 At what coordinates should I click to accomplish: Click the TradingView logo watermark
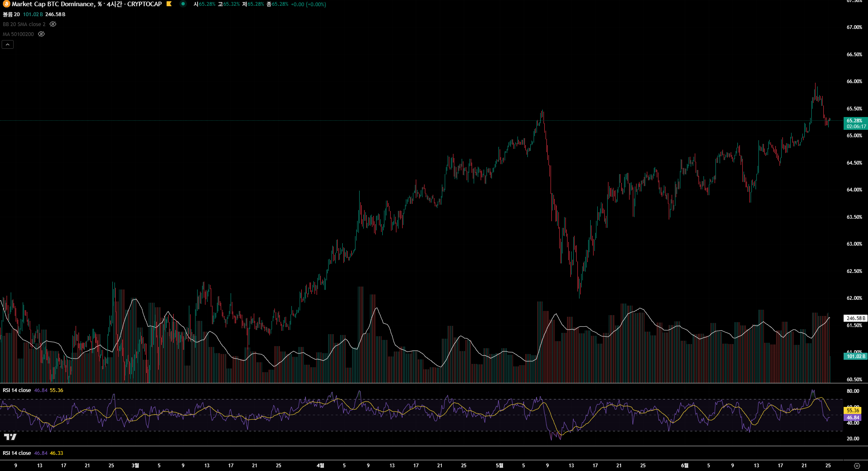click(10, 437)
